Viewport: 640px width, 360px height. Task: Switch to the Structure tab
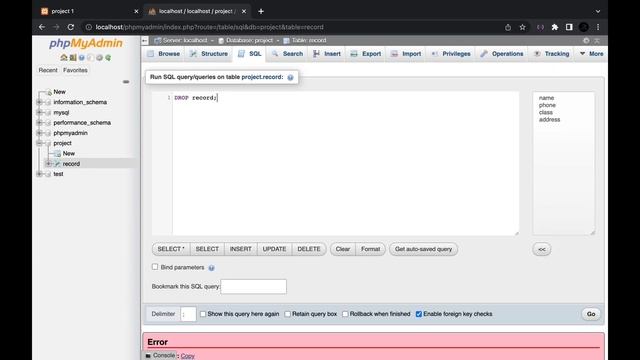pos(209,54)
